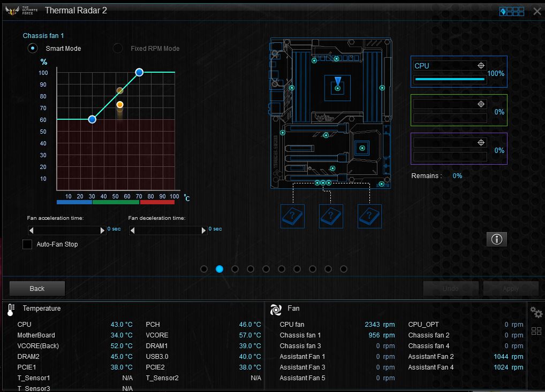Go to the sixth fan page dot
This screenshot has height=392, width=545.
point(282,269)
